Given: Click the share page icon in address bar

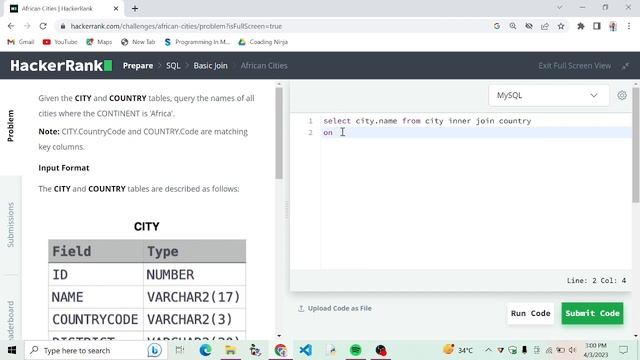Looking at the screenshot, I should pos(544,26).
